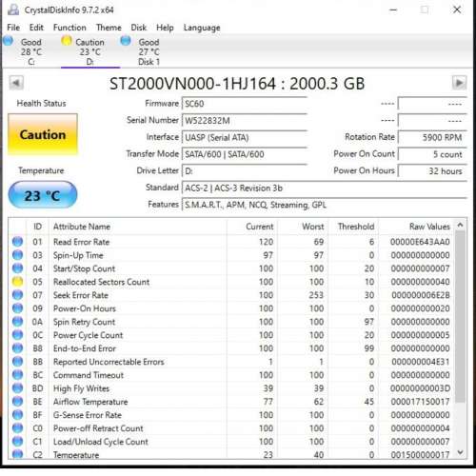Select the C: drive blue status orb
The width and height of the screenshot is (476, 476).
click(8, 41)
